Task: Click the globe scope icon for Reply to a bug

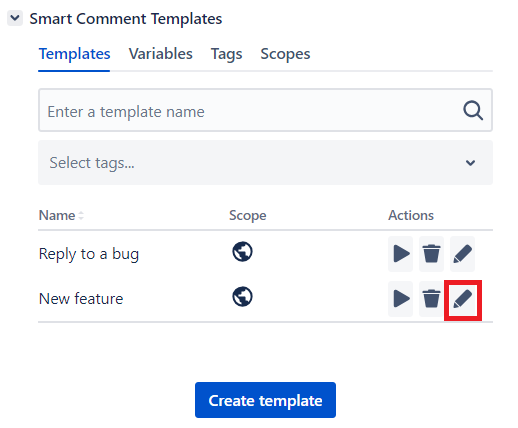Action: coord(242,252)
